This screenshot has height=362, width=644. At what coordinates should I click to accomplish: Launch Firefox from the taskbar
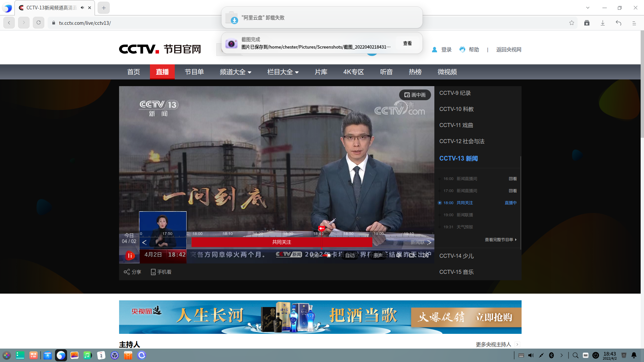tap(61, 355)
